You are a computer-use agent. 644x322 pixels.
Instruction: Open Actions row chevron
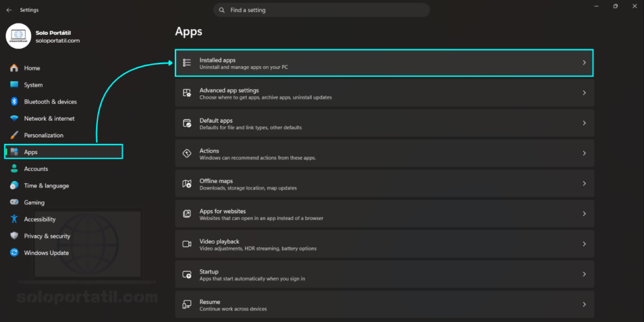584,153
